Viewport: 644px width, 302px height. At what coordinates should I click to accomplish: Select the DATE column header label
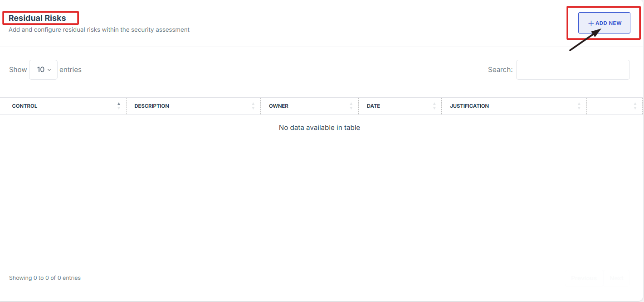pyautogui.click(x=373, y=106)
